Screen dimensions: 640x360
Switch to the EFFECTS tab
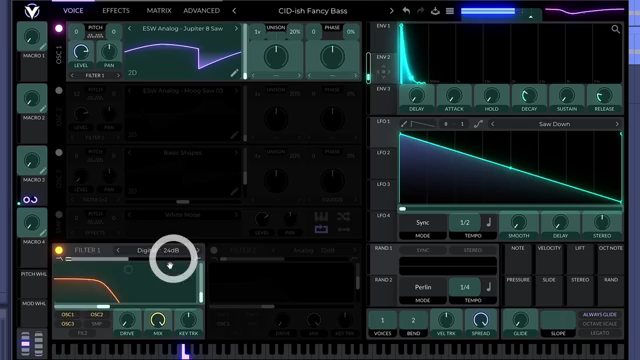(116, 11)
